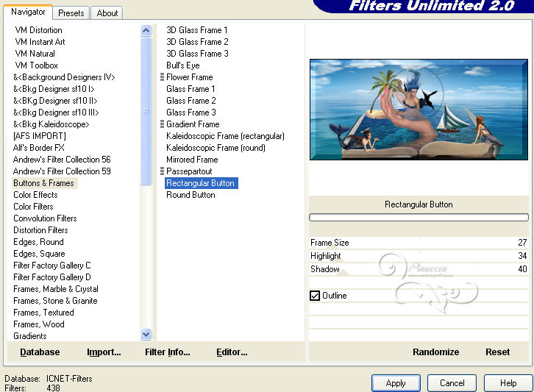
Task: Select &<Bkg Designer sf10 III> category
Action: pos(56,113)
